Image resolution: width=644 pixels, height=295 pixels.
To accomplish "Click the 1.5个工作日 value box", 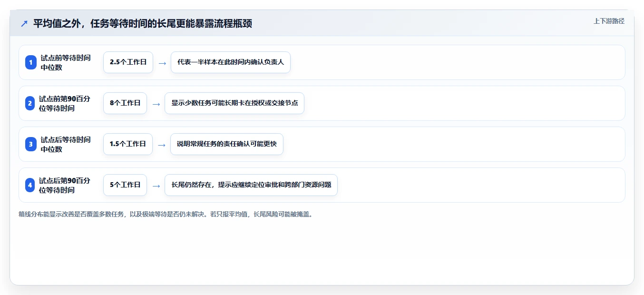I will pos(128,144).
